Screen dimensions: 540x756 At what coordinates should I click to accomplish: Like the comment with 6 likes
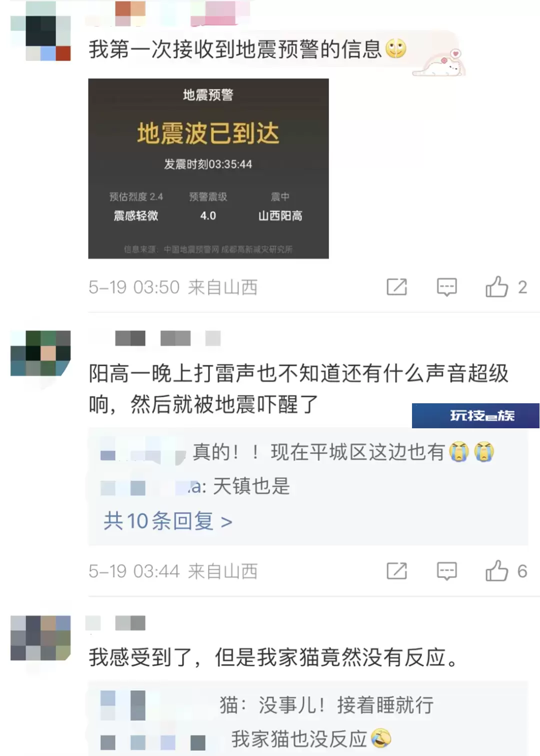pyautogui.click(x=496, y=570)
